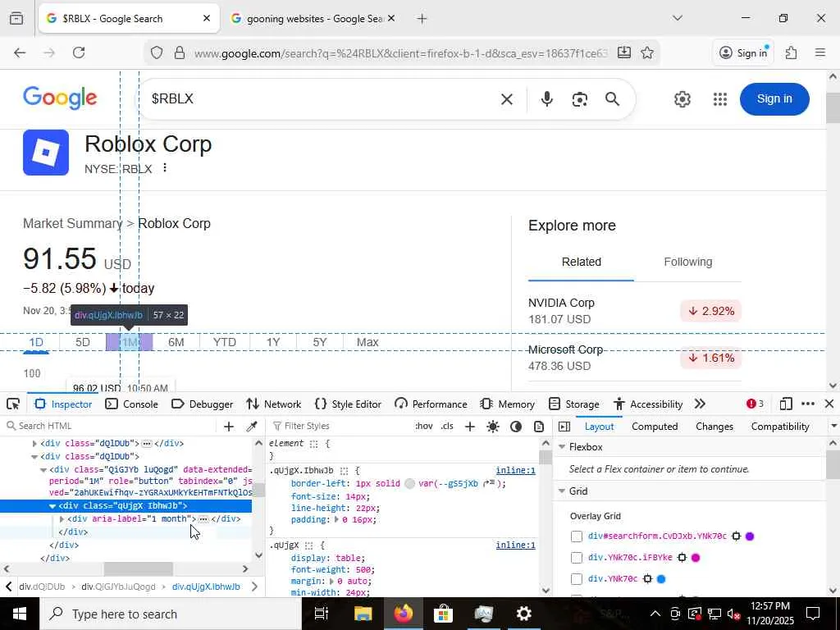
Task: Enable overlay grid for div#searchform.CvDJxb.YNk70c
Action: point(577,536)
